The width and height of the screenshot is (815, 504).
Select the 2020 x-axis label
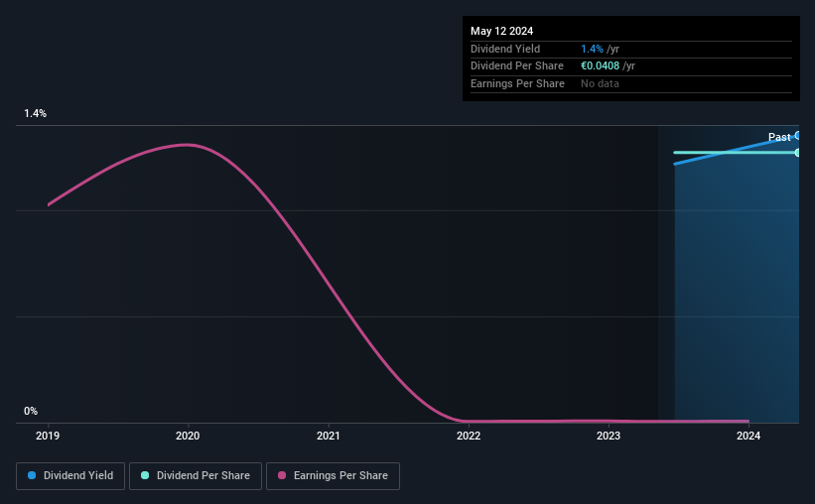[188, 436]
